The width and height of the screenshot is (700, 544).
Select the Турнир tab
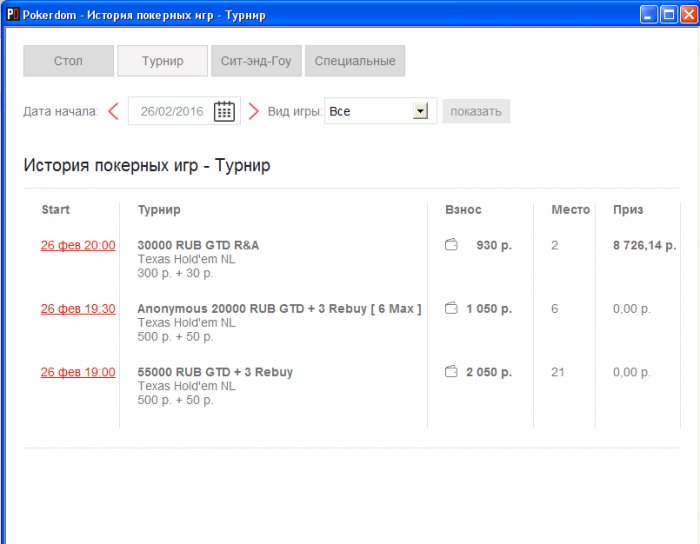click(x=162, y=61)
